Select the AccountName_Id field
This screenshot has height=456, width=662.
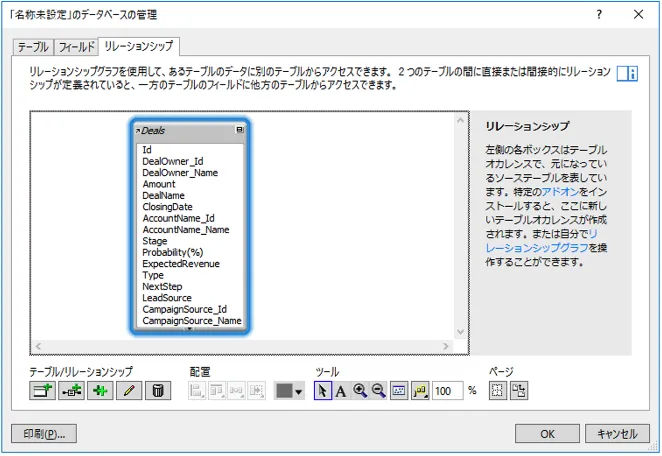(178, 218)
